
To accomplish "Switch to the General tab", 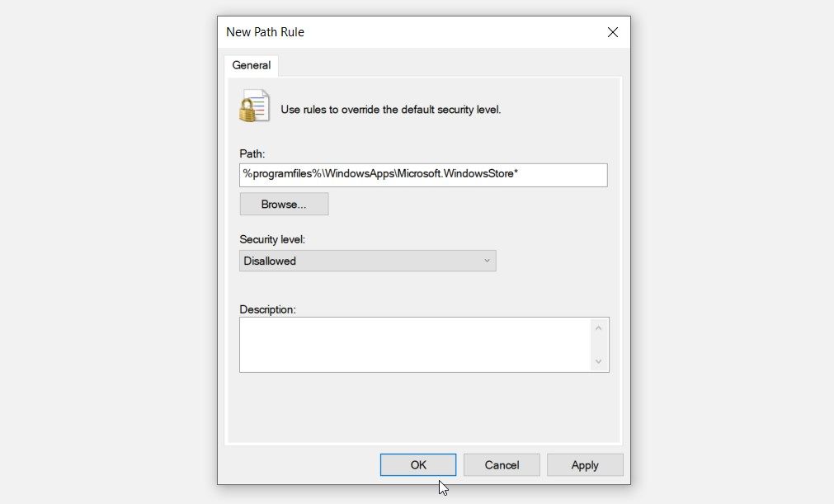I will tap(252, 65).
